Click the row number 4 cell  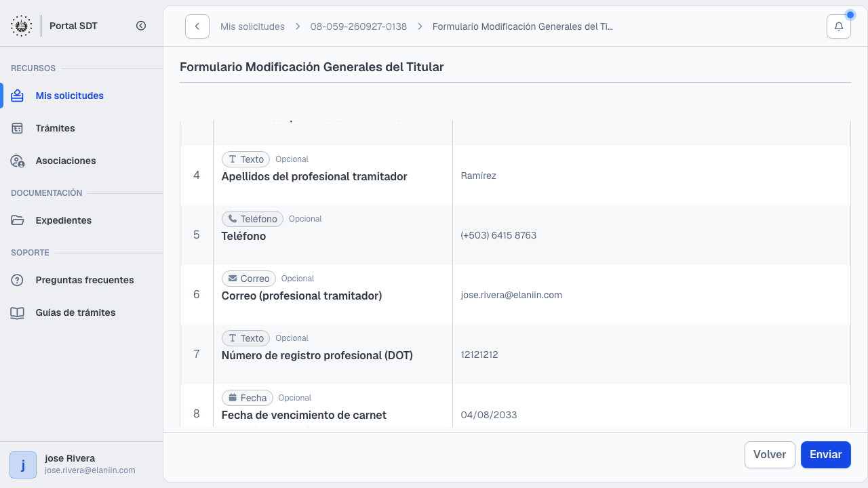(x=197, y=176)
